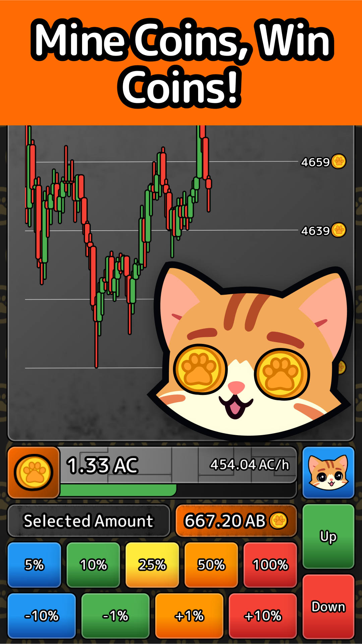Screen dimensions: 362x644
Task: Click the green mining progress bar
Action: tap(118, 490)
